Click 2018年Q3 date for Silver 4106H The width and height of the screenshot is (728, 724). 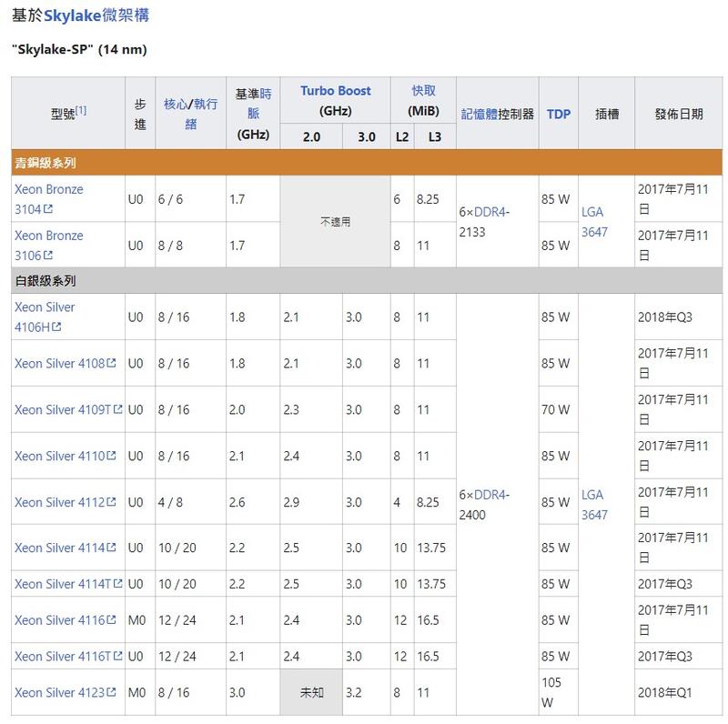(678, 317)
